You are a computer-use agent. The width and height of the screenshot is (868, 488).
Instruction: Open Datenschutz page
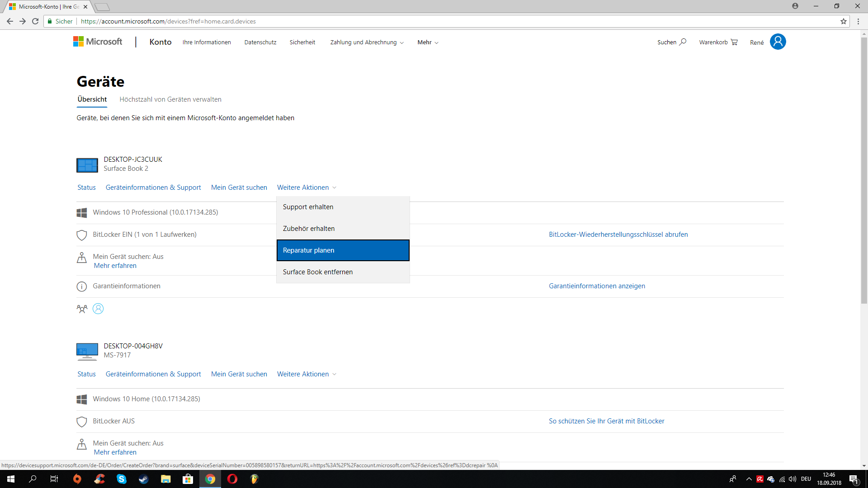point(260,42)
